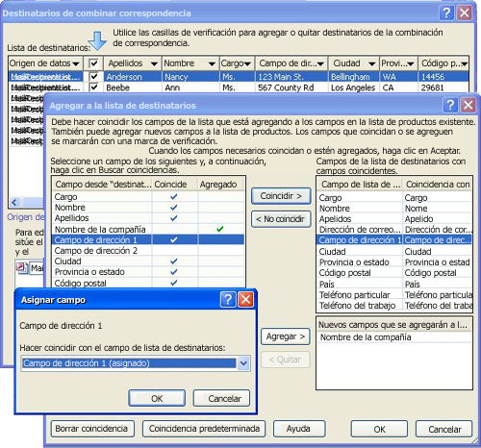481x448 pixels.
Task: Click the Coincide column header
Action: [175, 185]
